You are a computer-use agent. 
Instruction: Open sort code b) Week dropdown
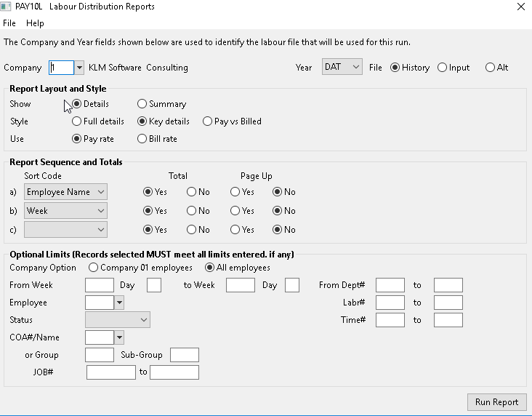click(65, 211)
